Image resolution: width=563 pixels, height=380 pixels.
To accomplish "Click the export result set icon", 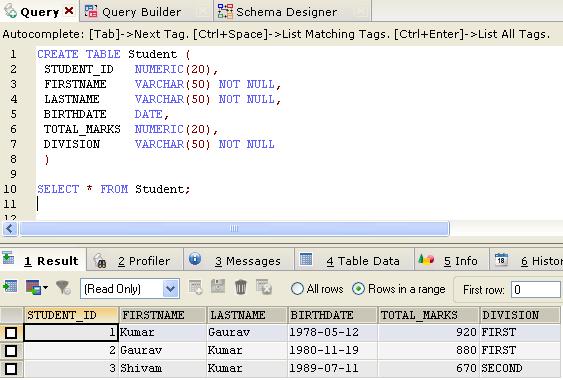I will pos(10,287).
